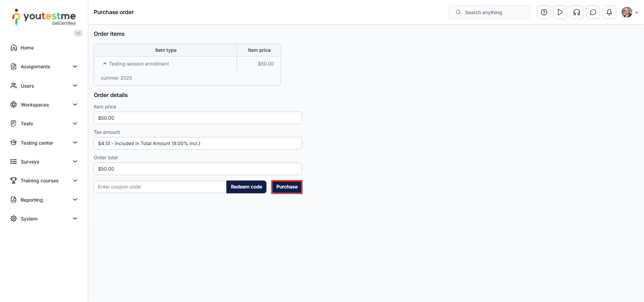Viewport: 644px width, 302px height.
Task: Expand the System menu chevron
Action: click(75, 219)
